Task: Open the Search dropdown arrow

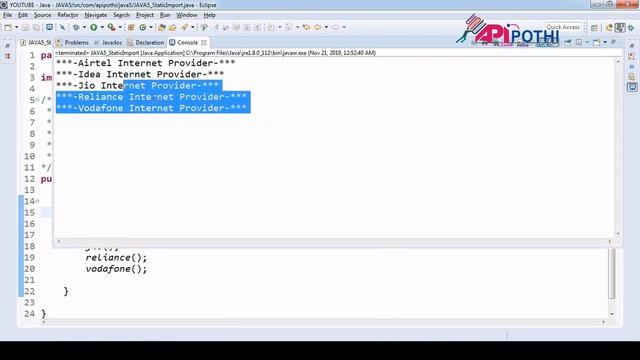Action: (193, 27)
